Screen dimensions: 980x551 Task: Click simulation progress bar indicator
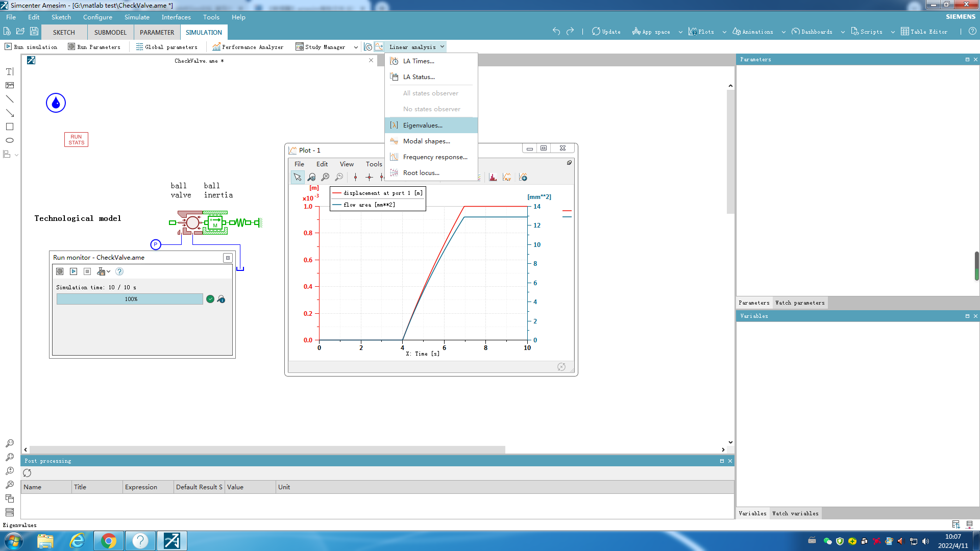129,298
